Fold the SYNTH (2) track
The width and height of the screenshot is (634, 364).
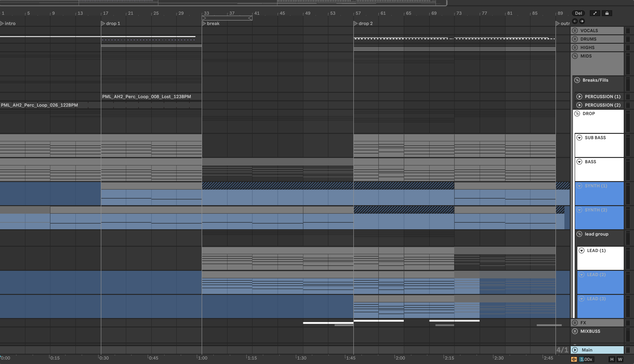[579, 210]
